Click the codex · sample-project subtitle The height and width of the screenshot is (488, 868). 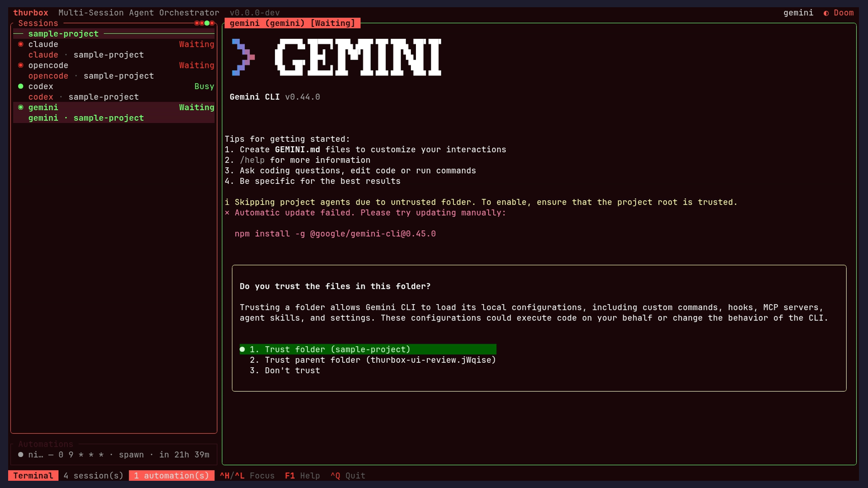tap(84, 97)
